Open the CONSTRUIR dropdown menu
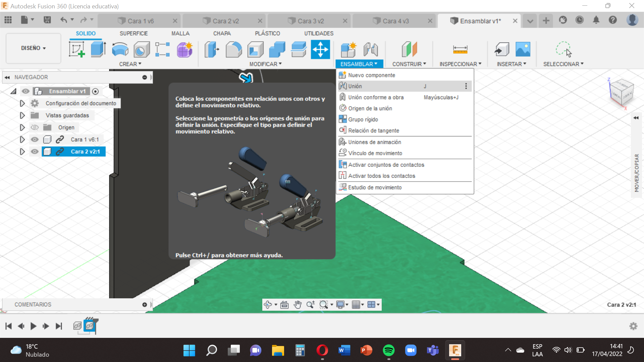 (x=409, y=64)
